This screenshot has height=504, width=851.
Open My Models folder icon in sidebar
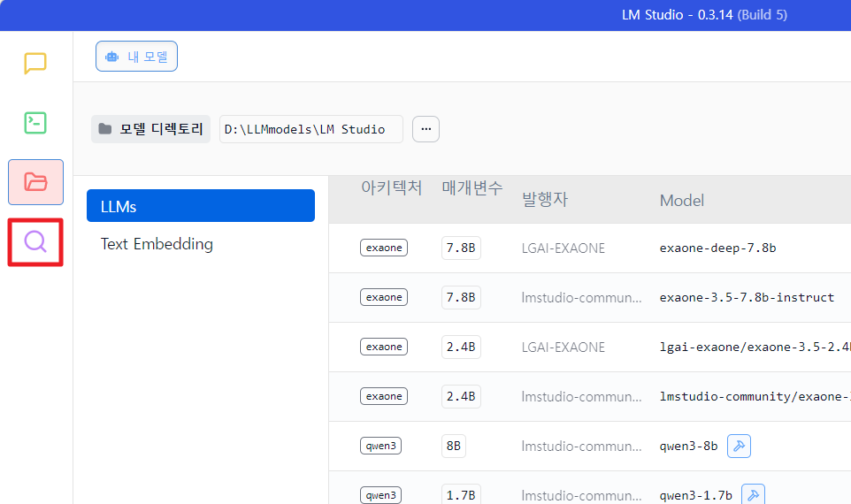35,182
